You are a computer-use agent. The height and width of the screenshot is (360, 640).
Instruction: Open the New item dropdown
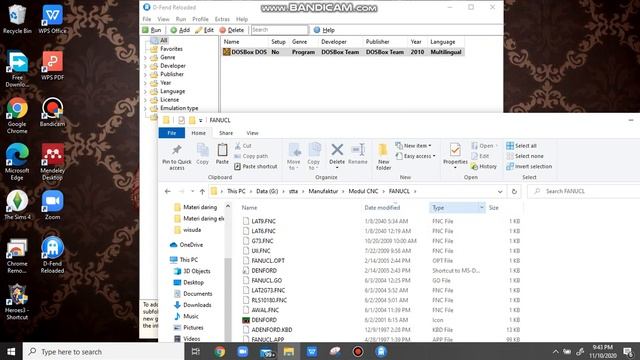pos(413,146)
